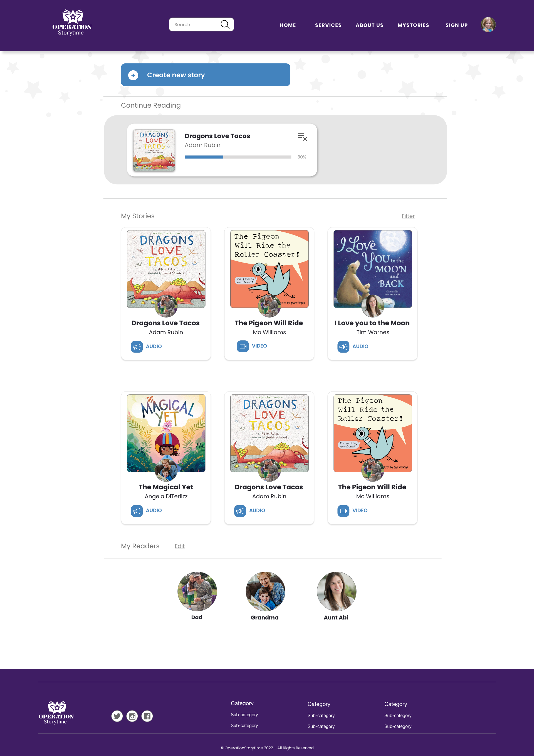Click audio icon under The Magical Yet
The height and width of the screenshot is (756, 534).
click(137, 511)
